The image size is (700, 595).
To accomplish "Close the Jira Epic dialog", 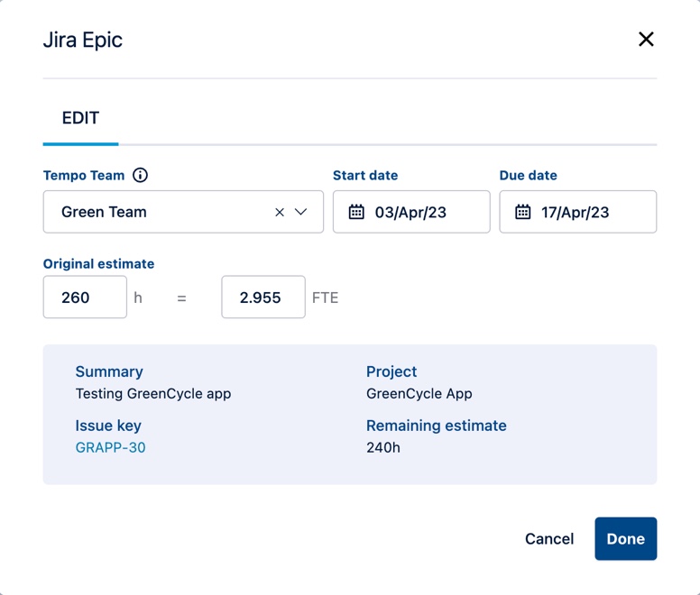I will 646,40.
